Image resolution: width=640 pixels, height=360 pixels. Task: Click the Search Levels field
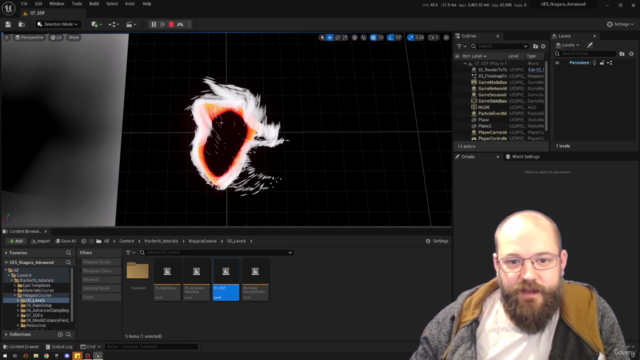point(585,54)
